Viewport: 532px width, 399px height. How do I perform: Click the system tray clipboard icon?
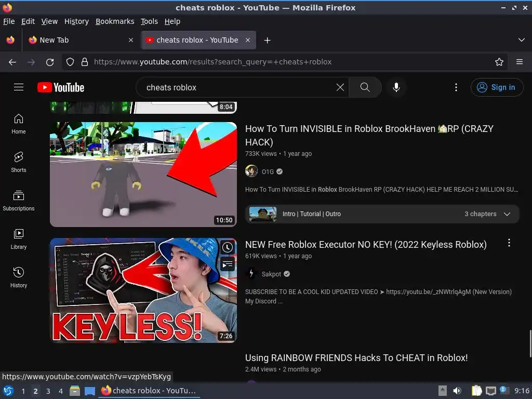pyautogui.click(x=476, y=391)
